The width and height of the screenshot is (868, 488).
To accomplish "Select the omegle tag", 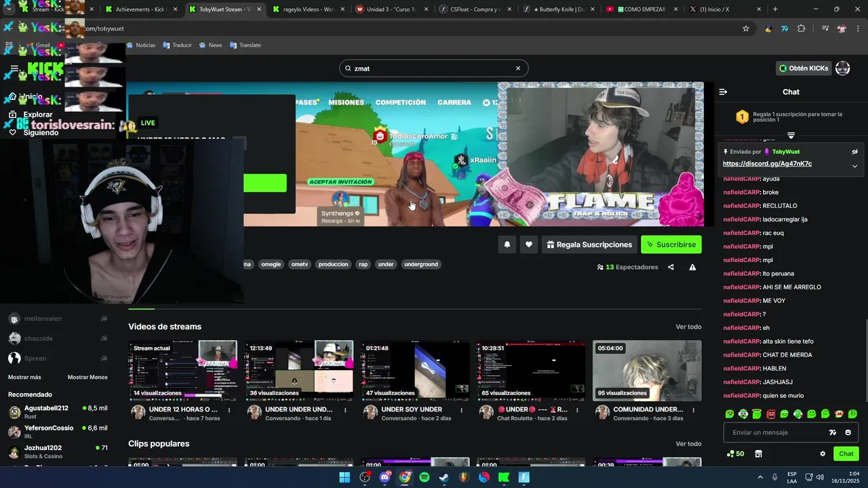I will coord(271,264).
